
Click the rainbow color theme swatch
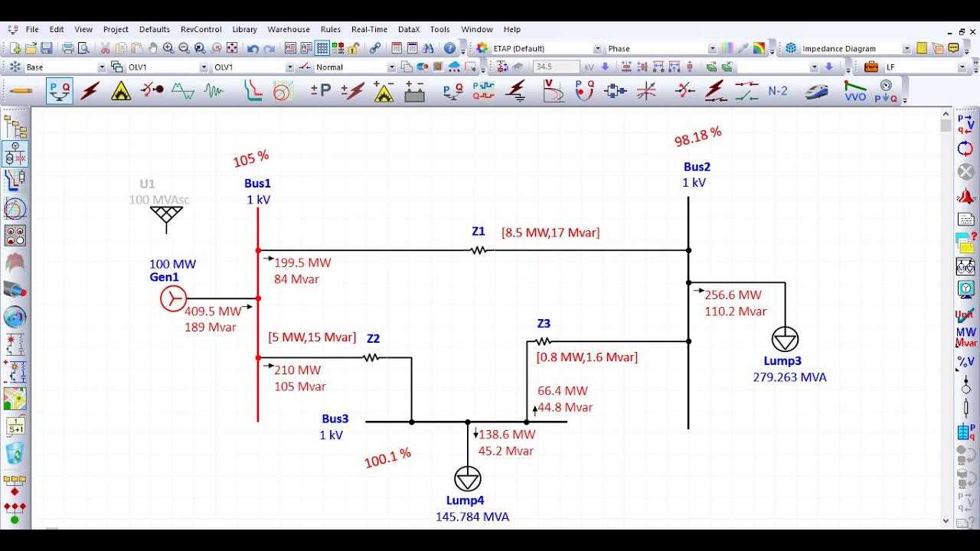(x=759, y=48)
